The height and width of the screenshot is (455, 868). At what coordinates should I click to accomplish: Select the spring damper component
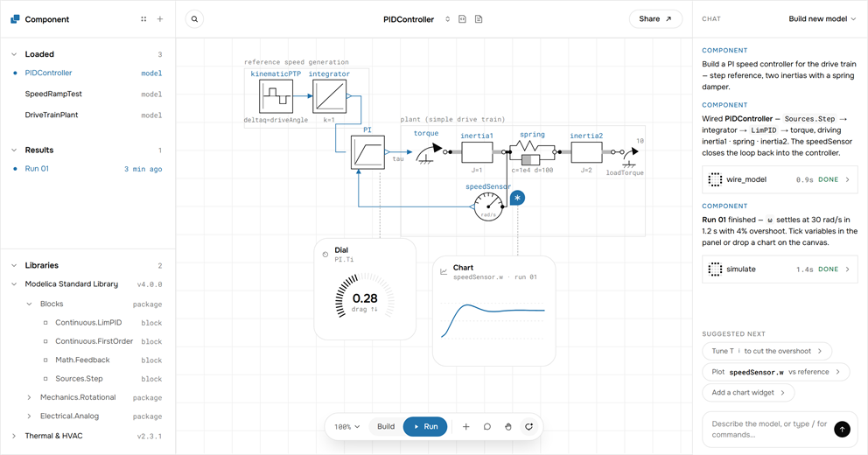[x=532, y=153]
